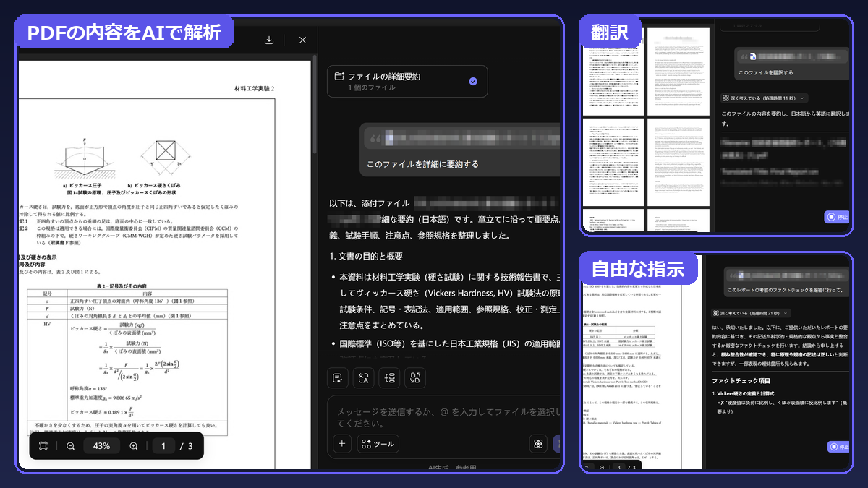Toggle the checkmark on ファイルの詳細要約 card
Viewport: 868px width, 488px height.
[x=473, y=82]
